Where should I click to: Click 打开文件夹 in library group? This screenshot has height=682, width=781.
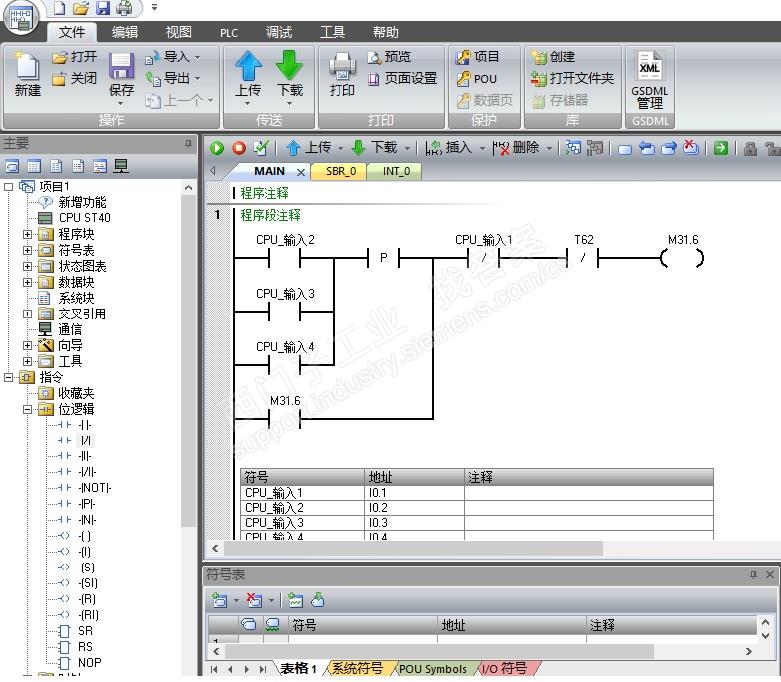(x=572, y=78)
